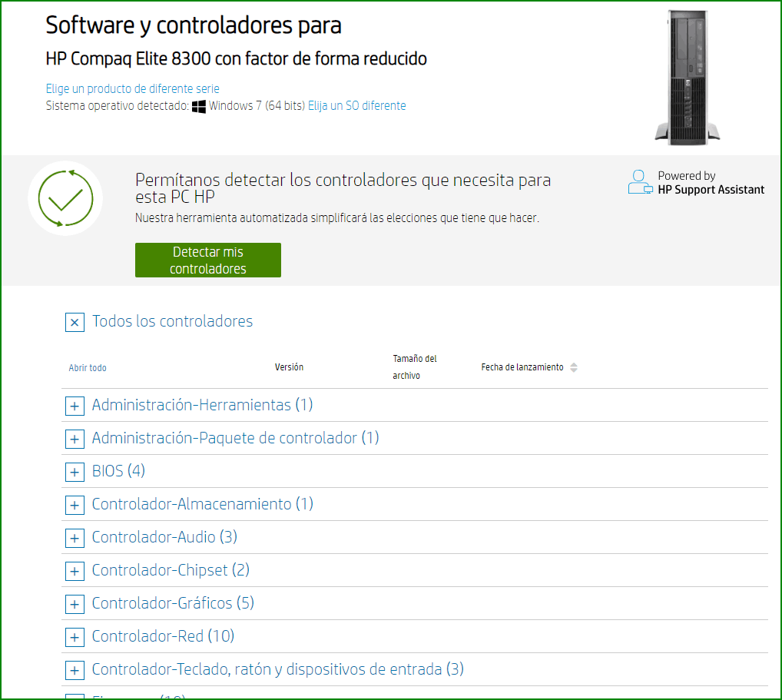Expand Controlador-Teclado, ratón plus box
This screenshot has height=700, width=782.
tap(75, 670)
